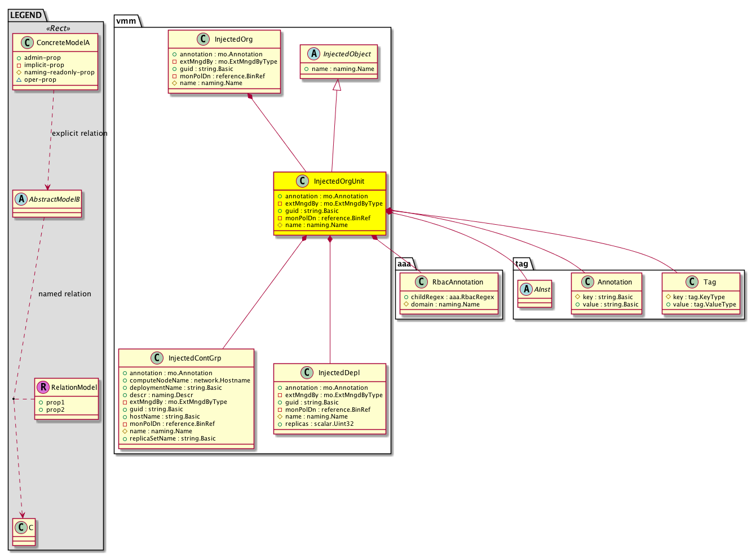Screen dimensions: 756x556
Task: Click the Annotation class icon in tag package
Action: (x=587, y=282)
